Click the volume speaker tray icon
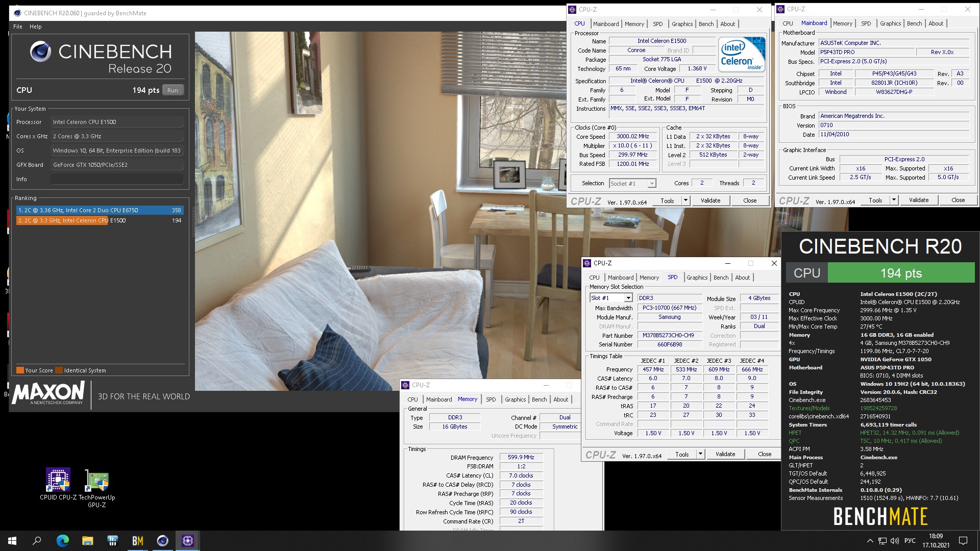Screen dimensions: 980x551 coord(895,541)
